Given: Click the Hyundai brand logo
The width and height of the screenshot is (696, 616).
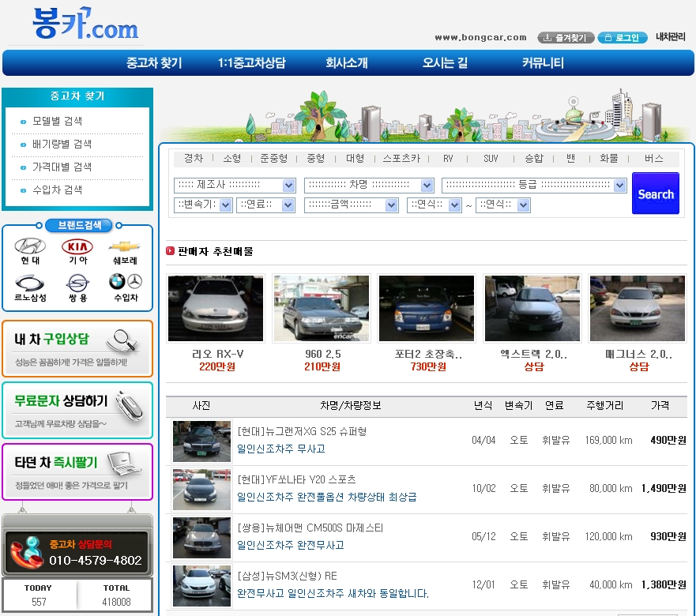Looking at the screenshot, I should click(x=30, y=246).
